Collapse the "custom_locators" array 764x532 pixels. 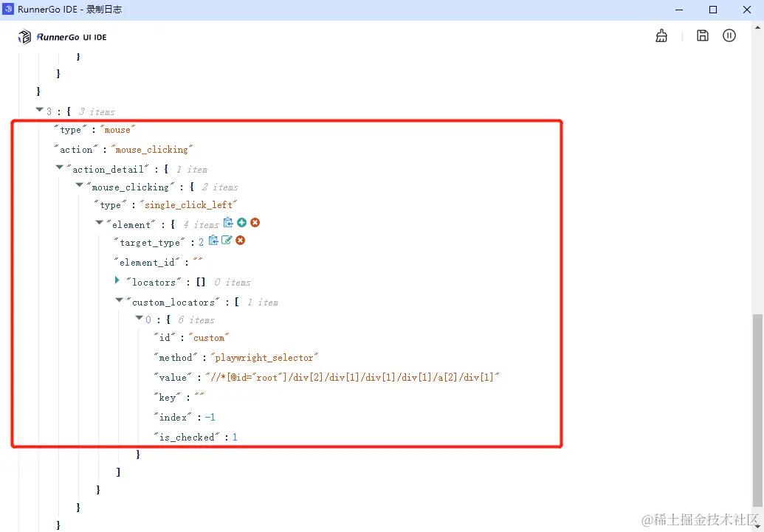[120, 300]
